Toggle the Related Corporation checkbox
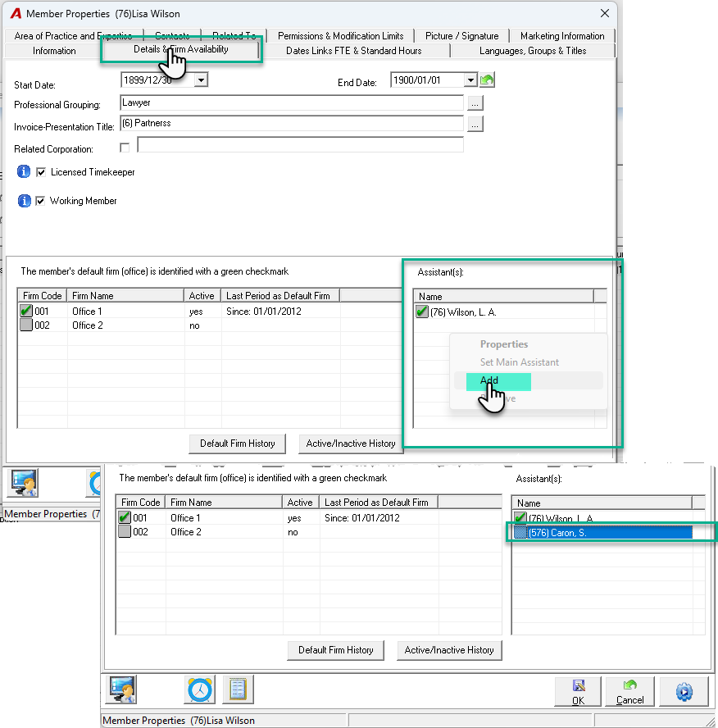The height and width of the screenshot is (728, 718). (125, 148)
